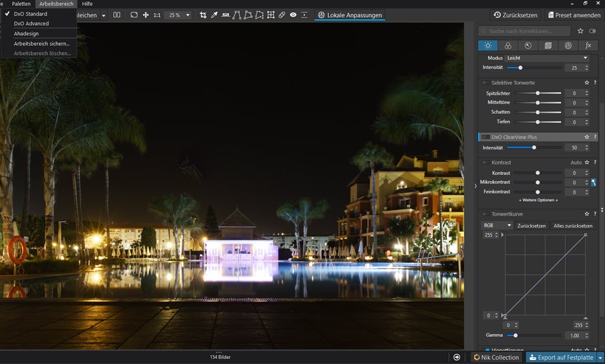This screenshot has width=605, height=364.
Task: Open the Light corrections tab
Action: click(488, 46)
